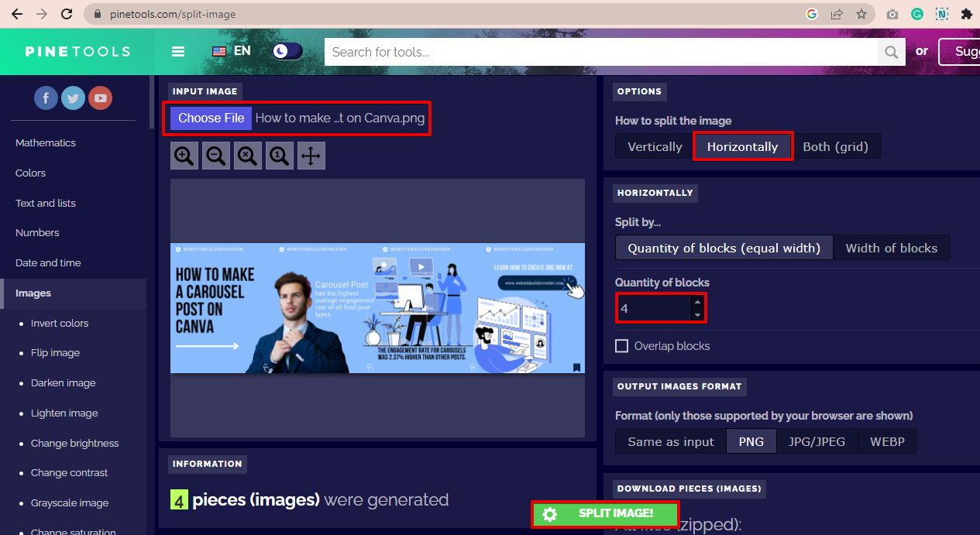980x535 pixels.
Task: Open PineTools Facebook page
Action: point(46,98)
